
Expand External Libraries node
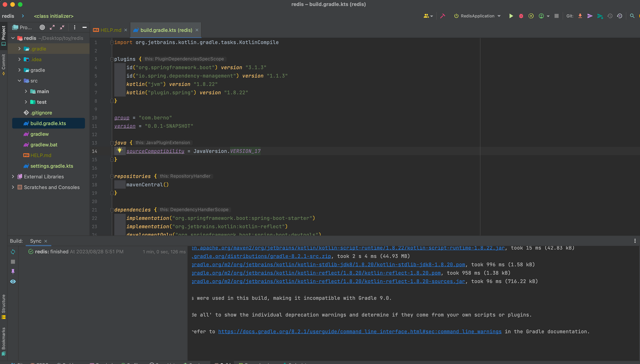[13, 177]
